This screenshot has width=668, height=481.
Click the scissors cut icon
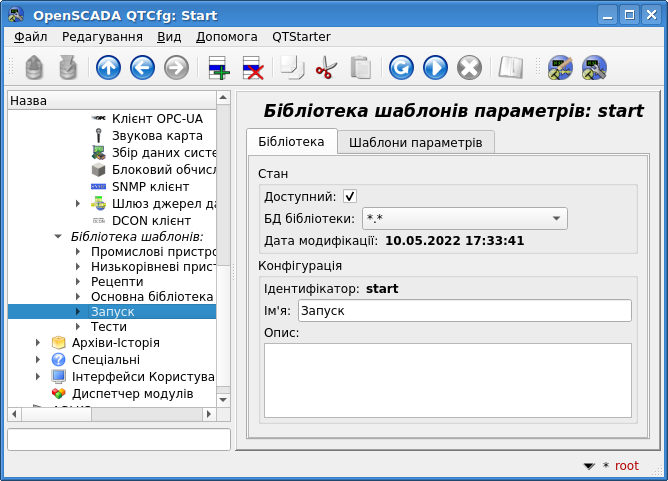326,67
